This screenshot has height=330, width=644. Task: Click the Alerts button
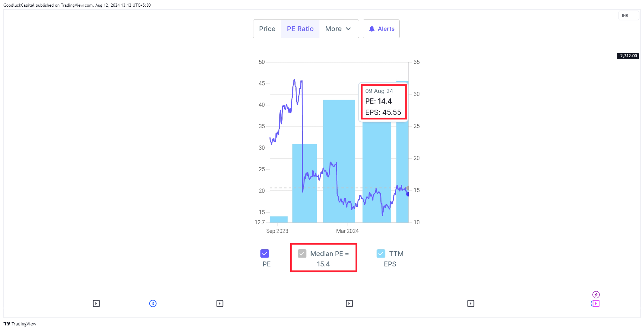point(381,29)
